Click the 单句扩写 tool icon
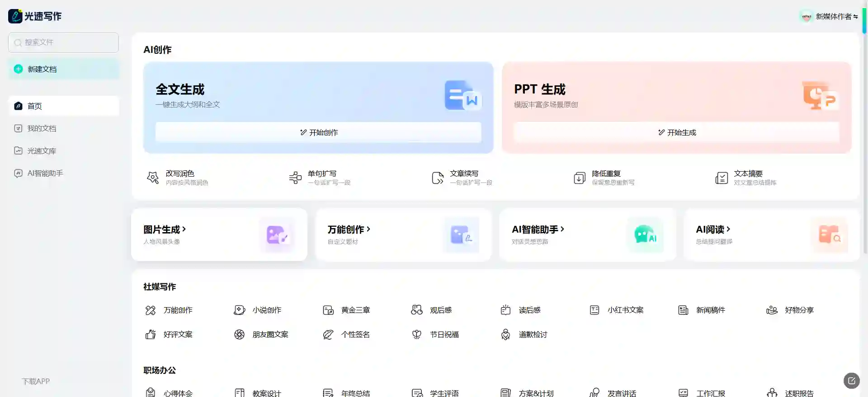The image size is (868, 397). [x=295, y=177]
